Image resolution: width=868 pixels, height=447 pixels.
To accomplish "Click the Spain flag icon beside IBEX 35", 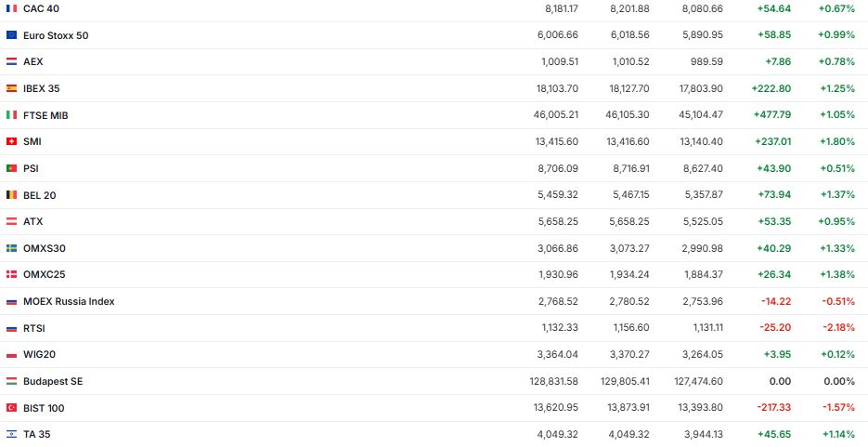I will coord(11,88).
